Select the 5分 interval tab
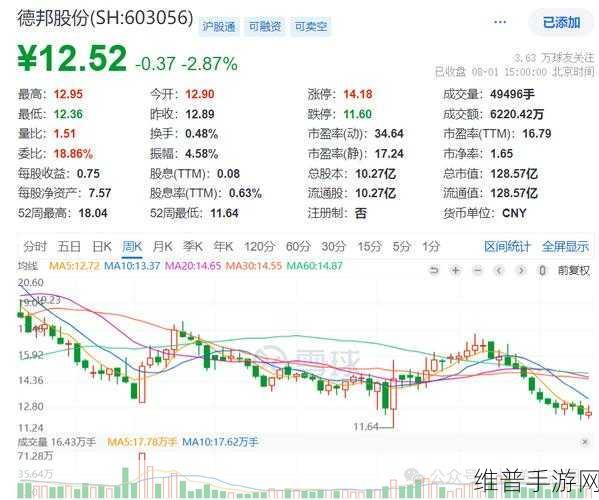Image resolution: width=599 pixels, height=500 pixels. (x=401, y=246)
